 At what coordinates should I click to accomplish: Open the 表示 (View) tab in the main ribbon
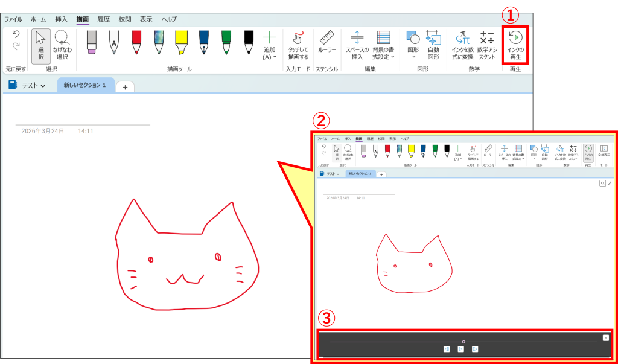click(146, 19)
